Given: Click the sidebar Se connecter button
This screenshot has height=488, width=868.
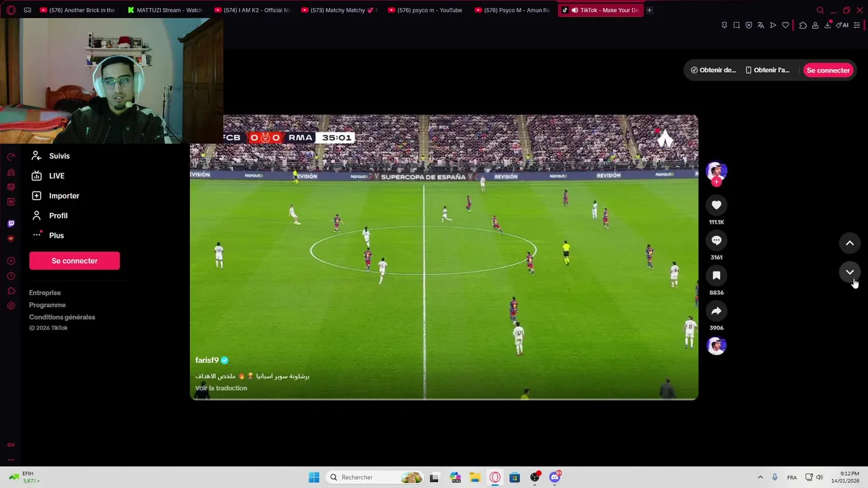Looking at the screenshot, I should pos(75,261).
